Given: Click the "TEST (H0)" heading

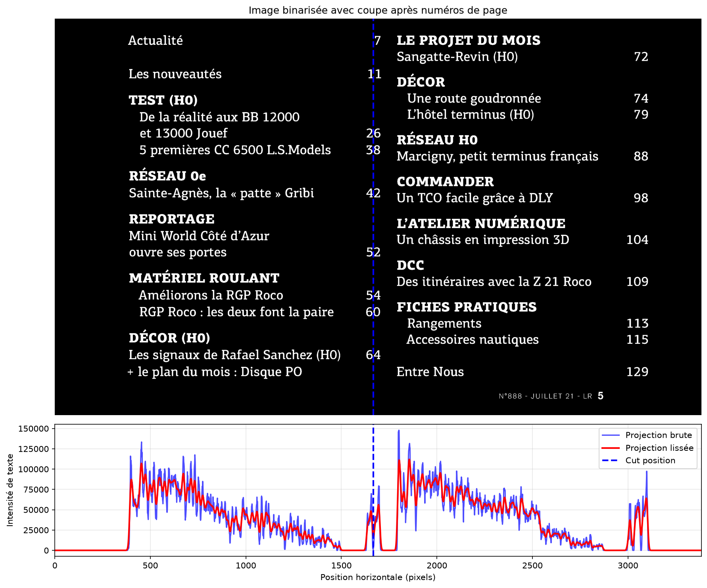Looking at the screenshot, I should point(163,100).
